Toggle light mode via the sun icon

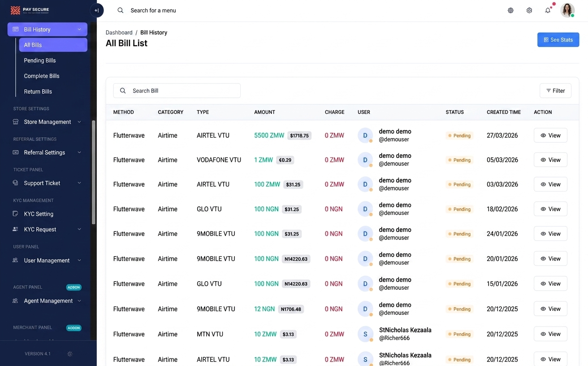(70, 354)
